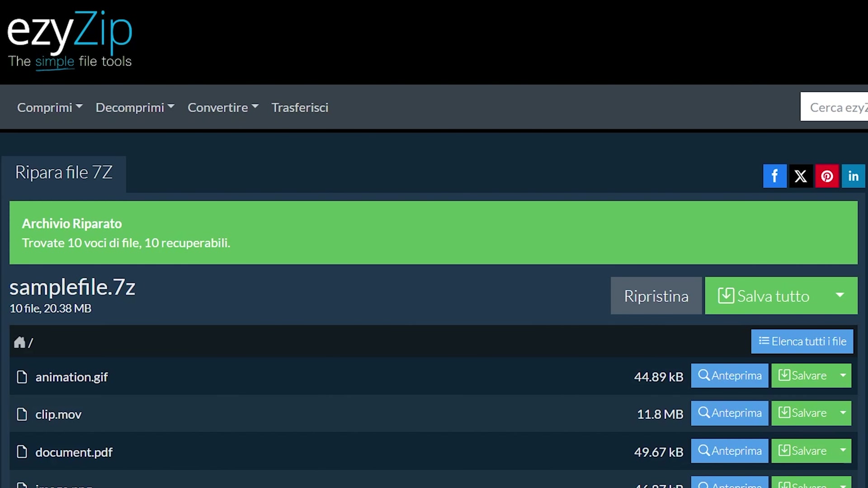Viewport: 868px width, 488px height.
Task: Expand the Convertire menu
Action: tap(223, 108)
